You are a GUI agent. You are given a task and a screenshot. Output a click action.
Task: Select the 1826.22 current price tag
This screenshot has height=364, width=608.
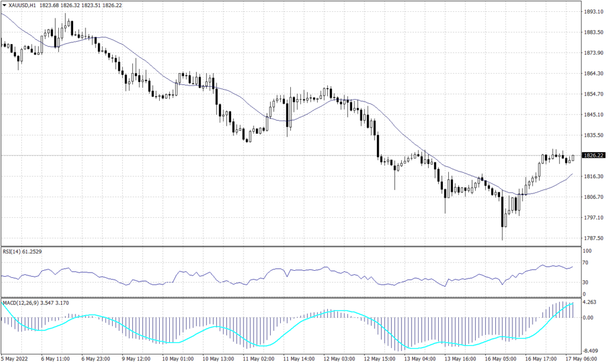point(594,156)
